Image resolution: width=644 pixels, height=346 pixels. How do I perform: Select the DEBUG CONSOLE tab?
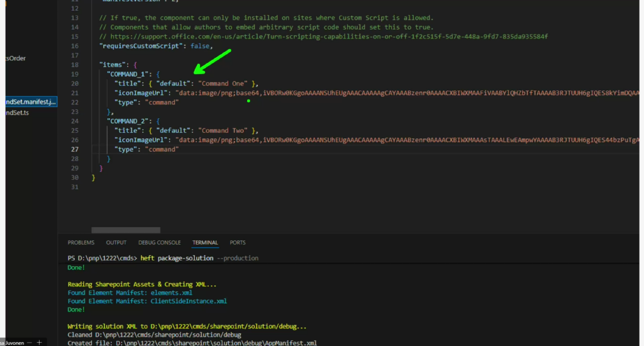click(x=159, y=242)
